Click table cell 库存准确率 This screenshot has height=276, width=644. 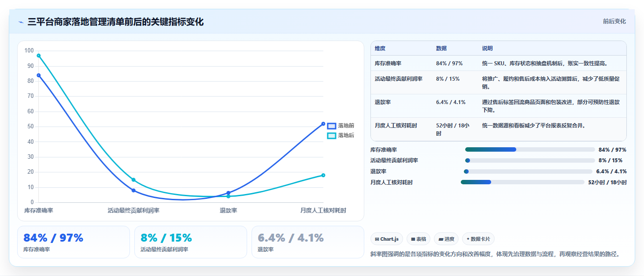[388, 63]
